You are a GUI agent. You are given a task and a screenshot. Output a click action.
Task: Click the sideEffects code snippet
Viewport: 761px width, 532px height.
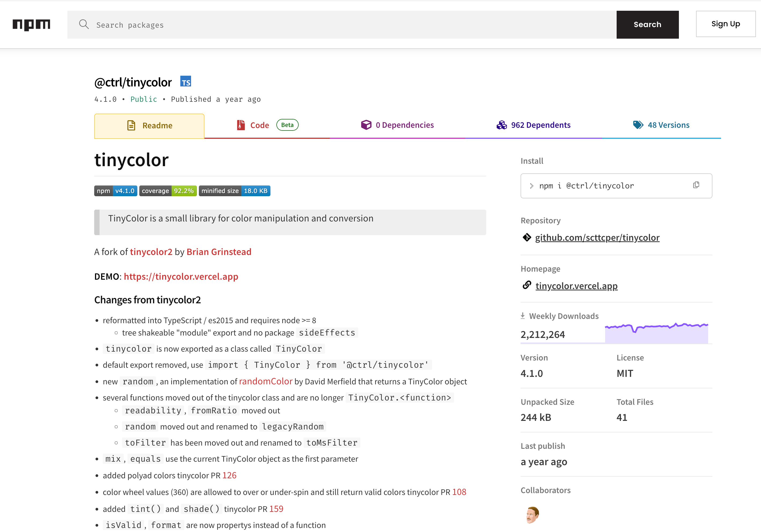tap(327, 333)
